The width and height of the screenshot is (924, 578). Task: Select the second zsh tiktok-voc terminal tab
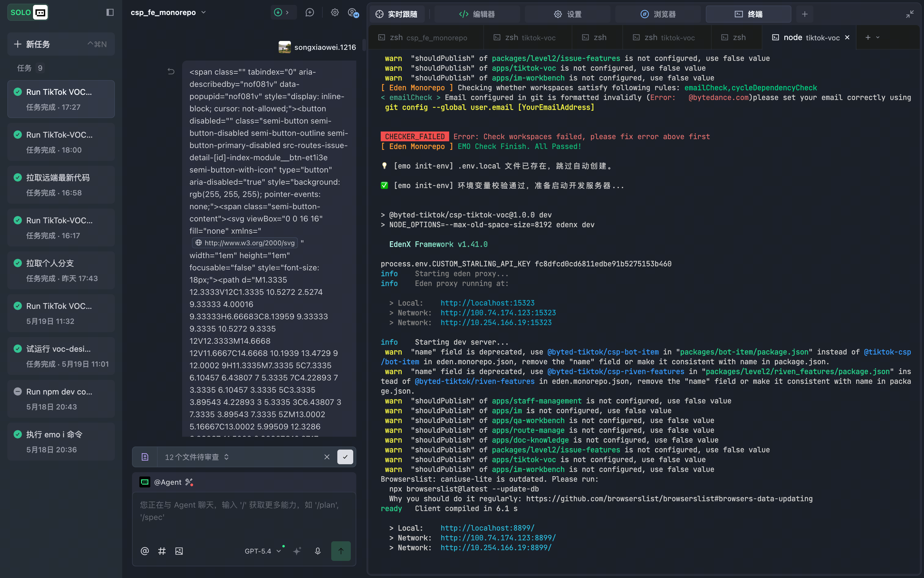pos(667,37)
